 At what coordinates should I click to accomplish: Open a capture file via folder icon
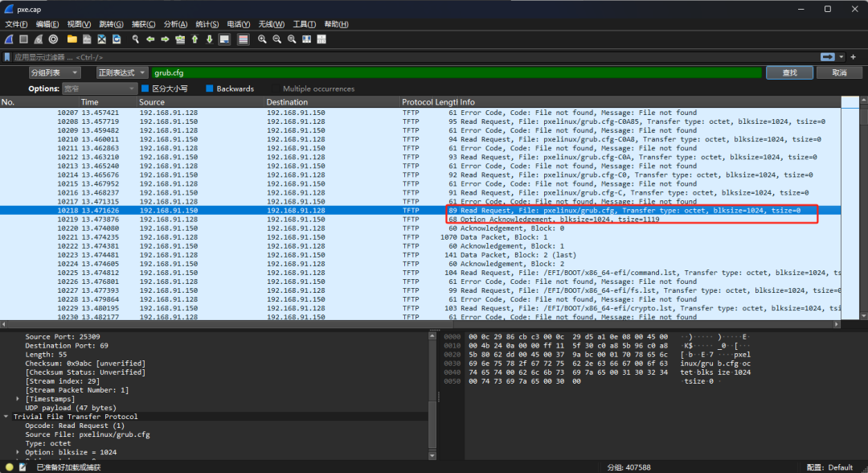pyautogui.click(x=72, y=39)
